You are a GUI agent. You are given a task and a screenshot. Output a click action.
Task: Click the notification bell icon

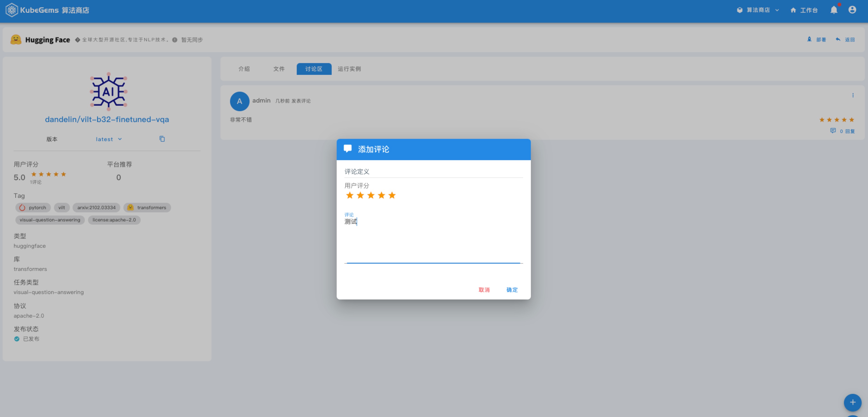click(x=834, y=10)
